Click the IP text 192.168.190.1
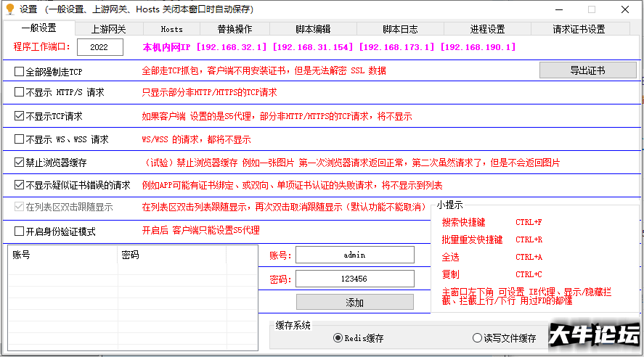The image size is (644, 357). tap(478, 47)
